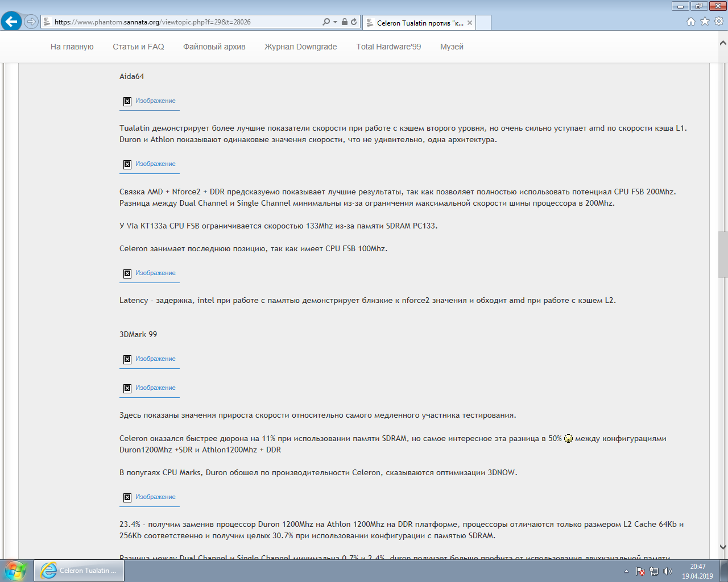The width and height of the screenshot is (728, 582).
Task: Click the line 'Здесь показаны значения прироста скорости'
Action: [x=318, y=415]
